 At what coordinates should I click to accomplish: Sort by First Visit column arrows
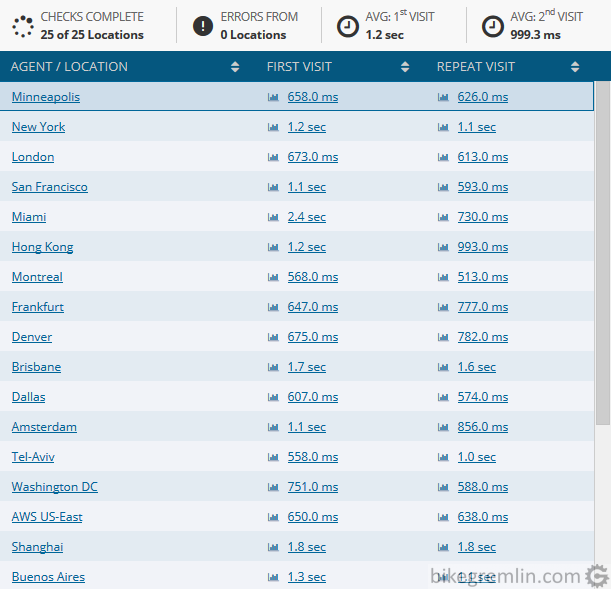click(x=405, y=67)
